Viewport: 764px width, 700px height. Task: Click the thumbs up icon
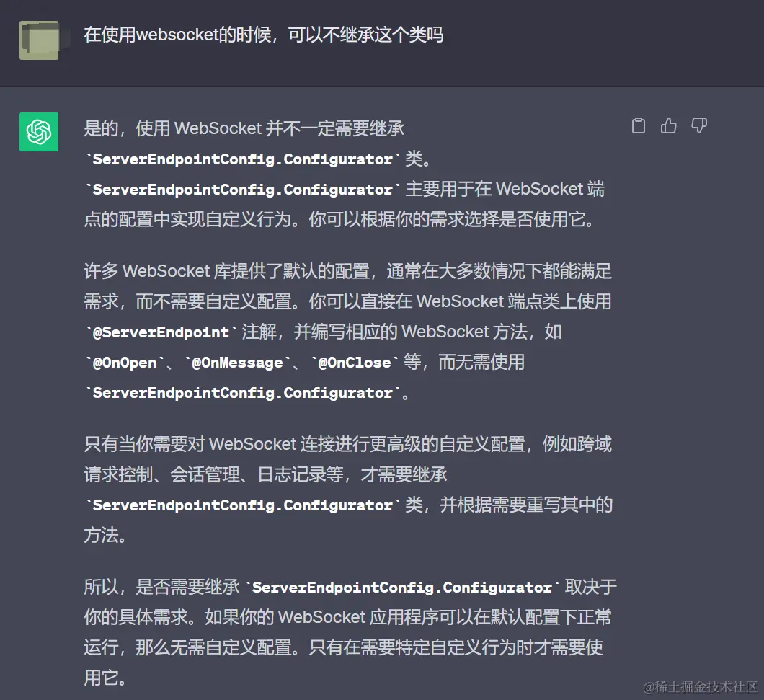tap(669, 125)
